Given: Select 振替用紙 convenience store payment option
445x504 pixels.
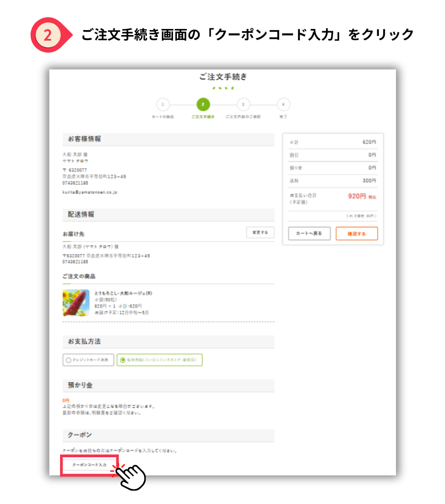Looking at the screenshot, I should 160,360.
